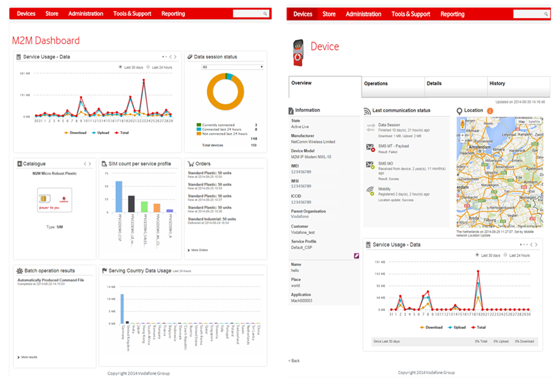
Task: Open the Tools & Support menu on the Device page
Action: click(411, 14)
